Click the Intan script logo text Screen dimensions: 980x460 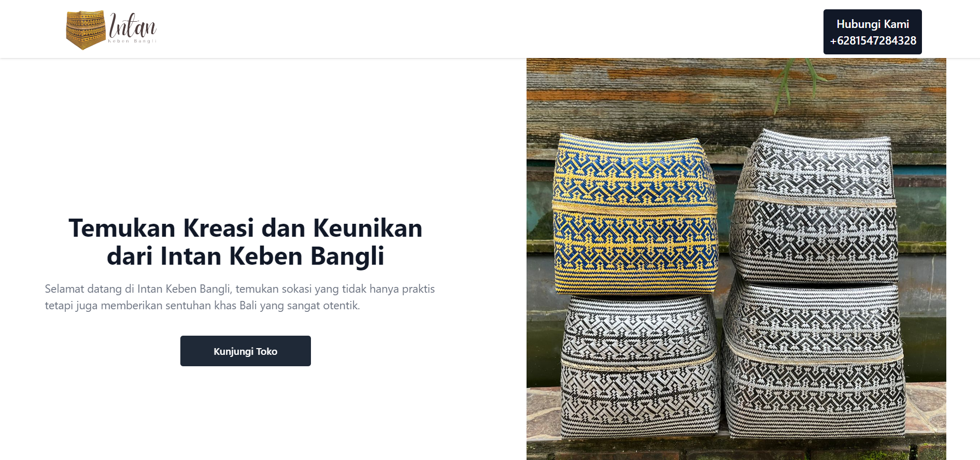coord(132,25)
